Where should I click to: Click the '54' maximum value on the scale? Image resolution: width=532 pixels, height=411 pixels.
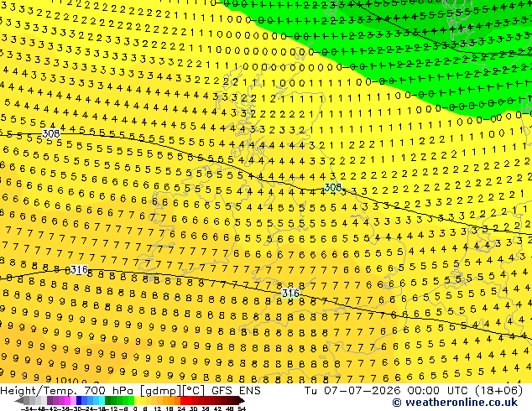(242, 408)
